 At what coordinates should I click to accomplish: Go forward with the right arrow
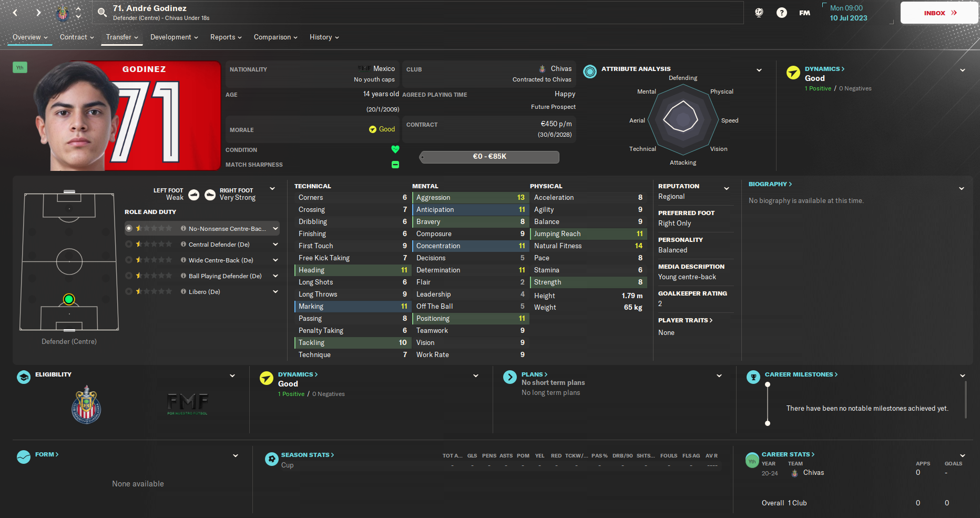[38, 13]
